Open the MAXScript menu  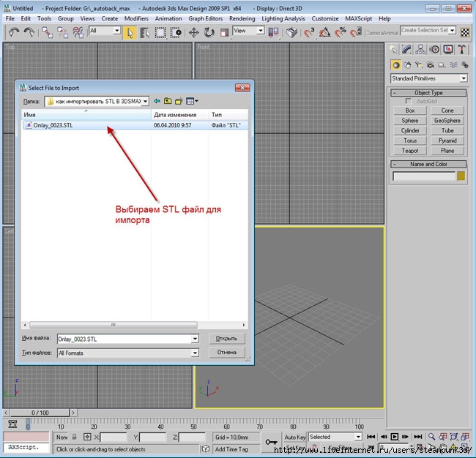pos(359,18)
